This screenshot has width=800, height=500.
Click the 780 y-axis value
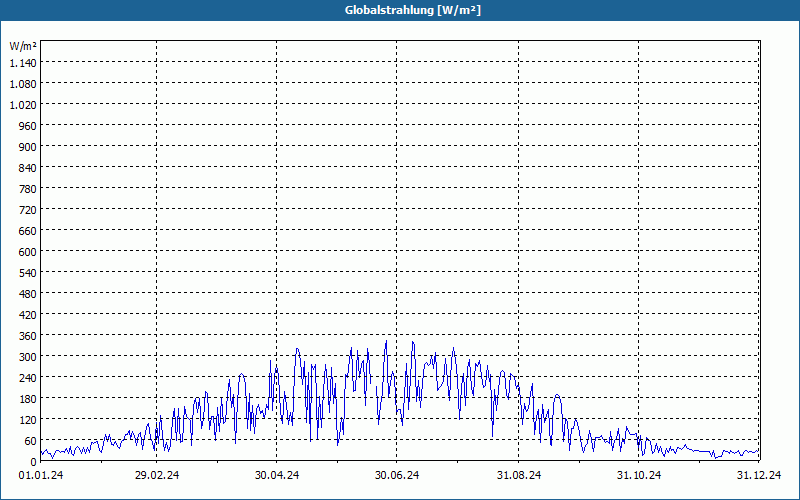(28, 189)
